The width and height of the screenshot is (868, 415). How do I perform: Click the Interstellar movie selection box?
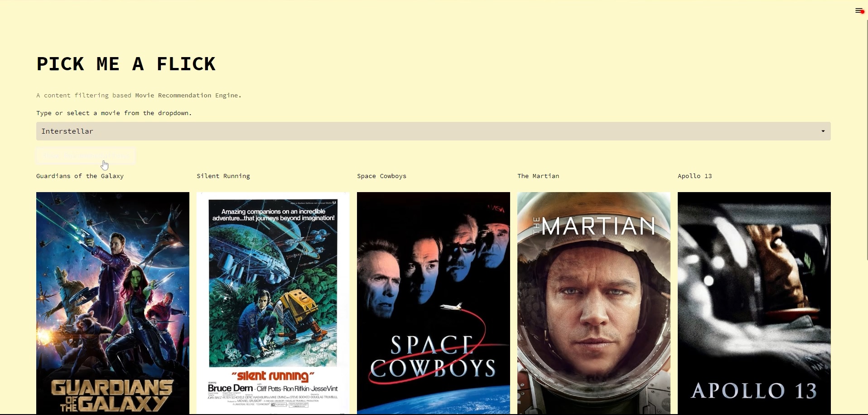(x=433, y=131)
